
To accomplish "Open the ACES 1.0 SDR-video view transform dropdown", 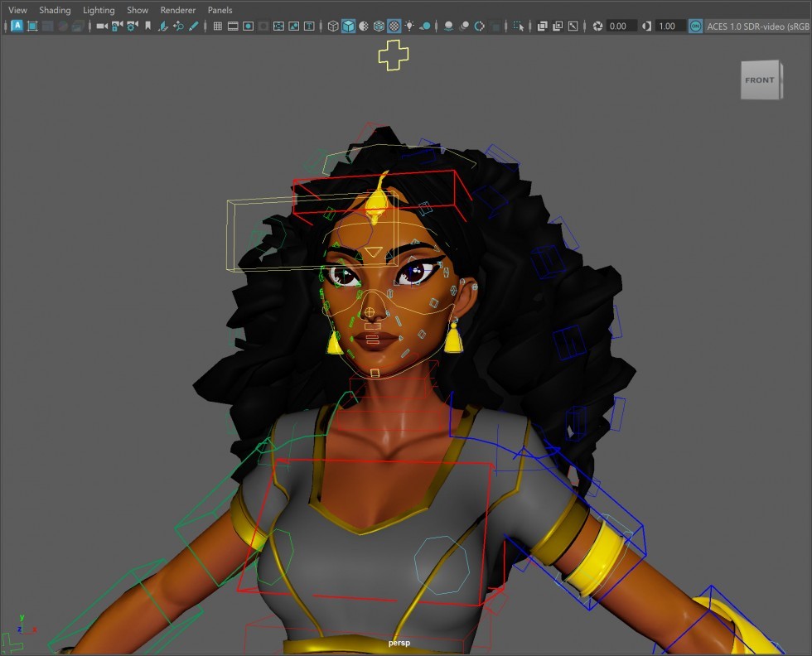I will (x=757, y=26).
